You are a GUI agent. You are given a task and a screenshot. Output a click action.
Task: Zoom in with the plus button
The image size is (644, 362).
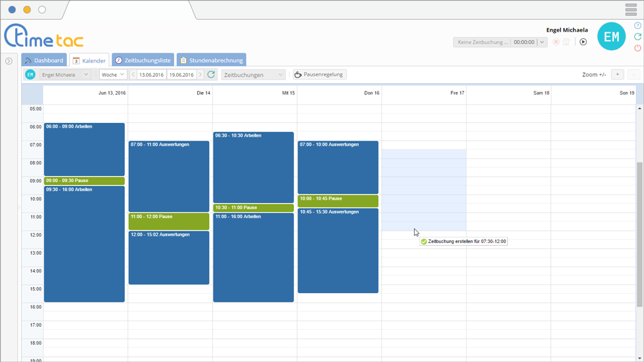point(617,75)
